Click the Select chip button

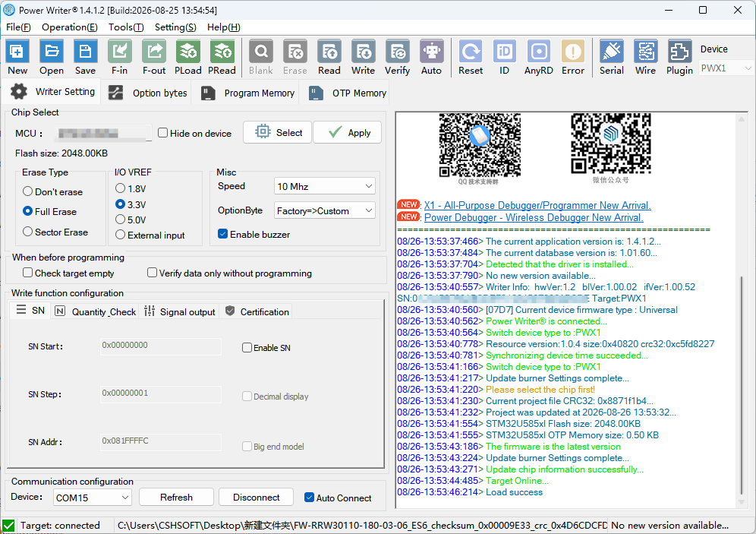pyautogui.click(x=278, y=132)
